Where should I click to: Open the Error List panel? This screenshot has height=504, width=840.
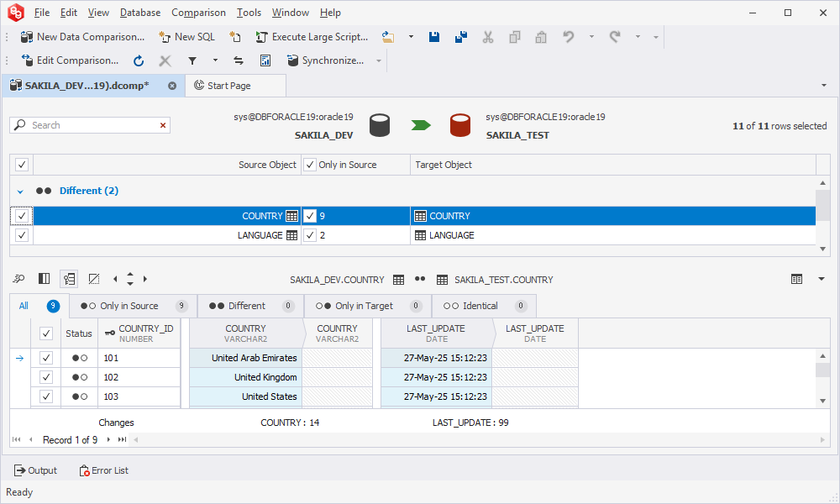(x=104, y=470)
